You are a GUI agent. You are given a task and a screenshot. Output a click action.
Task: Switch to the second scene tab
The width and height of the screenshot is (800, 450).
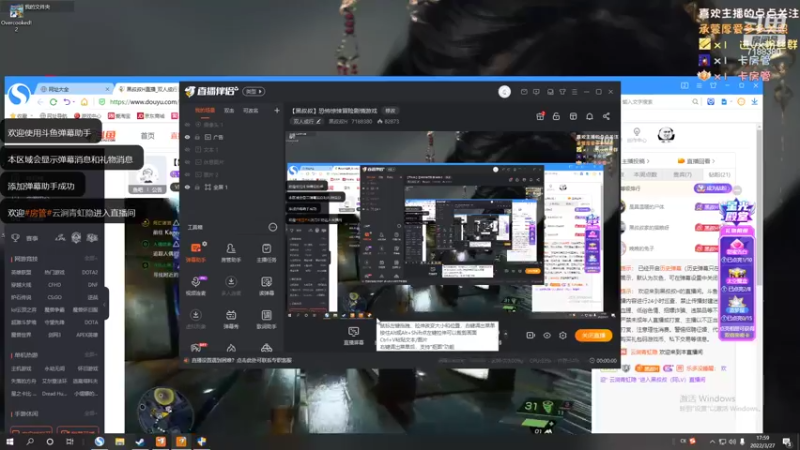point(229,110)
